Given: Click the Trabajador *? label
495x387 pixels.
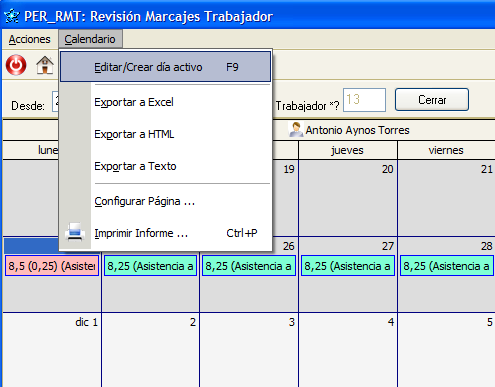Looking at the screenshot, I should (x=307, y=106).
